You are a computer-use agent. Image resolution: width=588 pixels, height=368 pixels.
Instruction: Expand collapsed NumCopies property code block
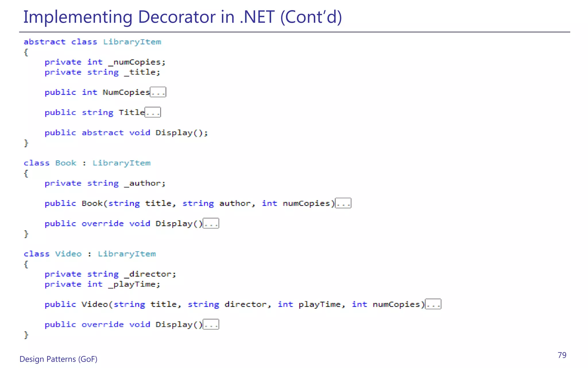pos(158,92)
